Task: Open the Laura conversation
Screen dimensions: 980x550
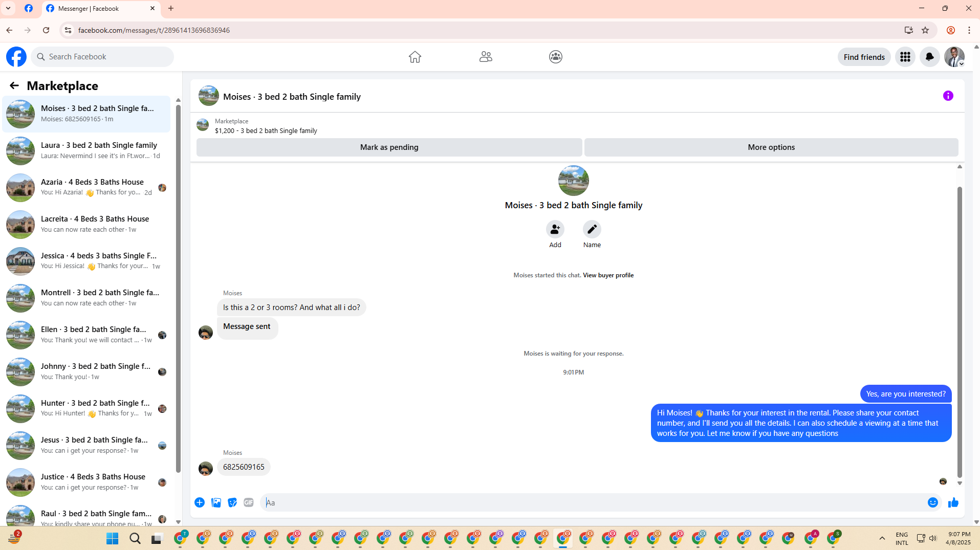Action: point(86,150)
